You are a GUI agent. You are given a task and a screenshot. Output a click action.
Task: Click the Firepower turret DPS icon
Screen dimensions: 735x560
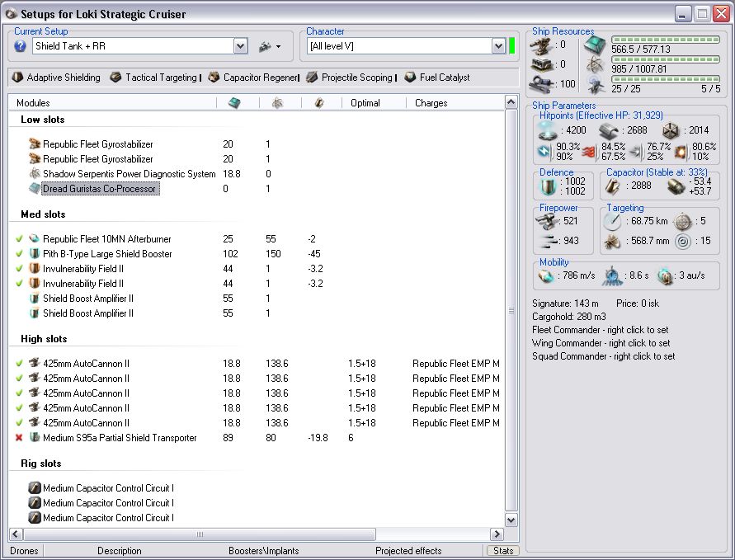546,221
